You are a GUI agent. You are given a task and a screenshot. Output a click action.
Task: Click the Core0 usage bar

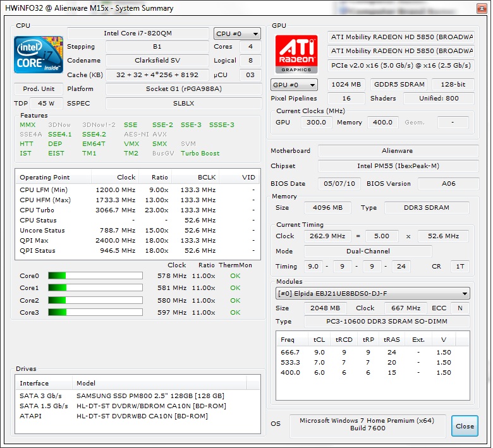pos(95,275)
